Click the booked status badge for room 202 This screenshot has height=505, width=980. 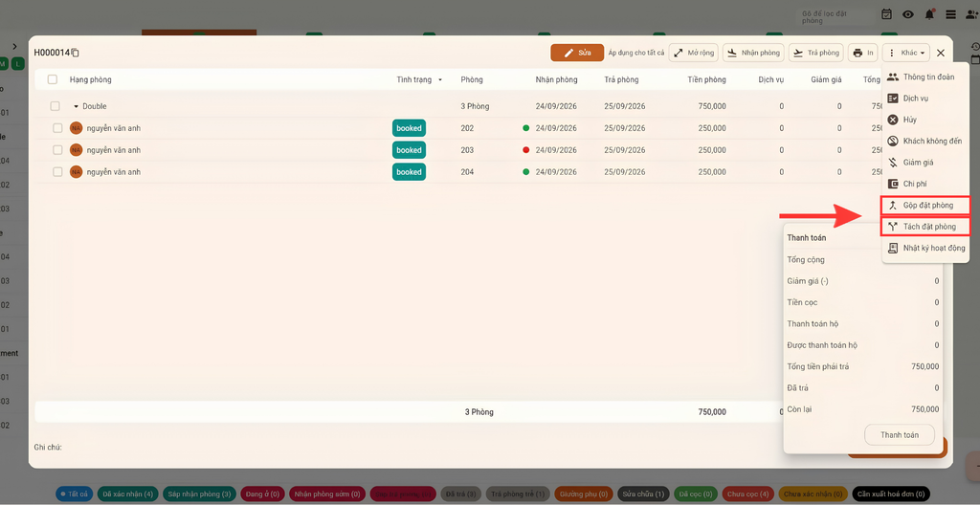[x=409, y=128]
